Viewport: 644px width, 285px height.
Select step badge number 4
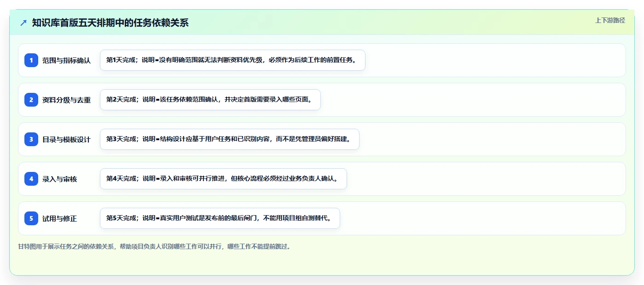click(31, 179)
